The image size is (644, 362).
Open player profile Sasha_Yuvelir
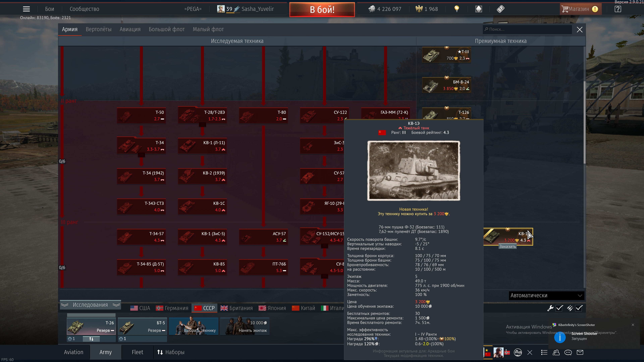[257, 9]
